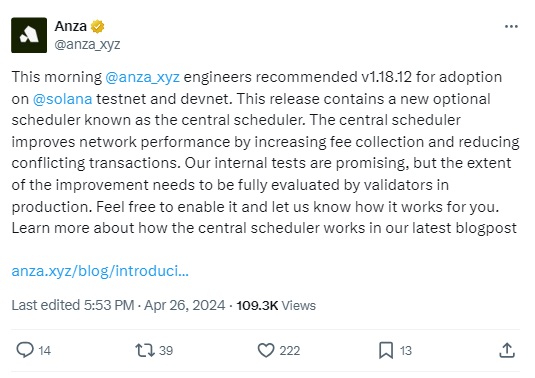Visit the anza.xyz/blog/introduci... link
Screen dimensions: 535x378
click(100, 271)
